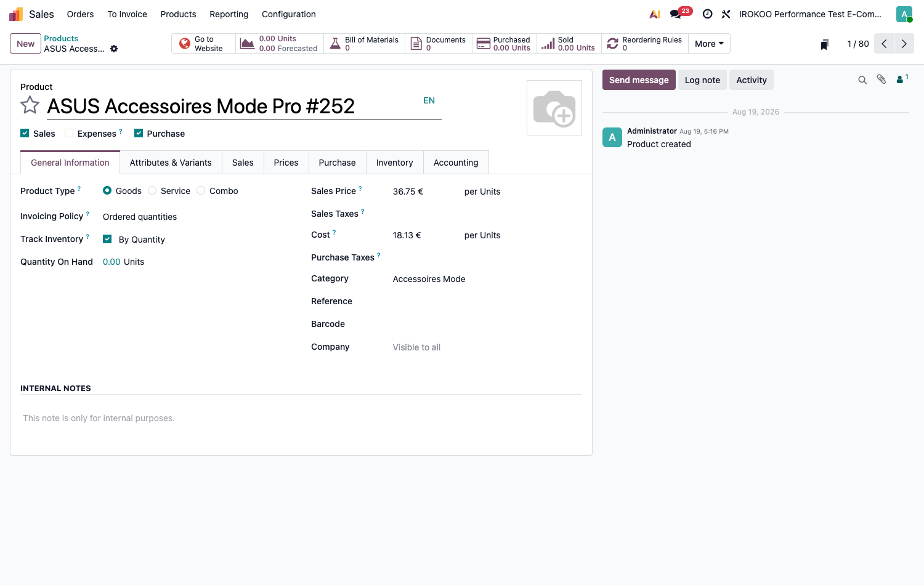
Task: Open Quantity On Hand 0.00 link
Action: 111,262
